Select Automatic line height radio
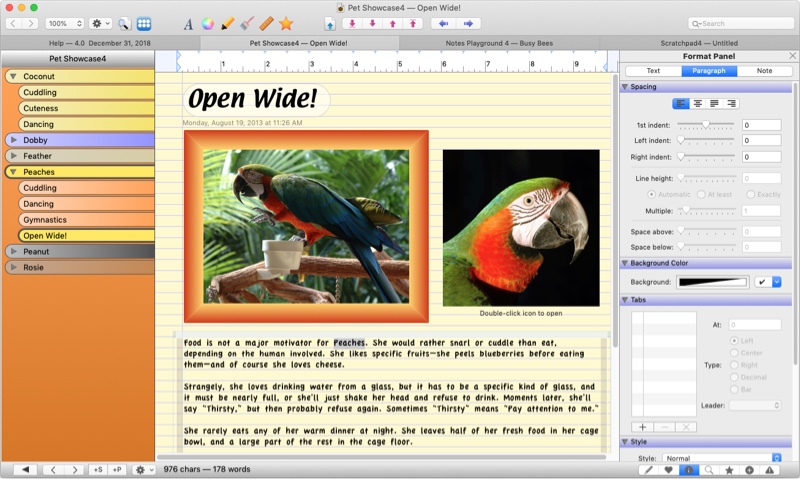 [651, 194]
